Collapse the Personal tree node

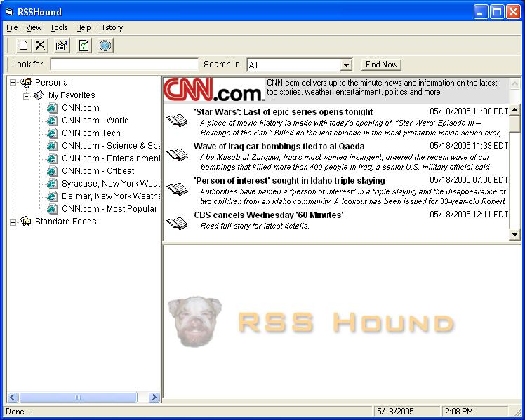13,83
